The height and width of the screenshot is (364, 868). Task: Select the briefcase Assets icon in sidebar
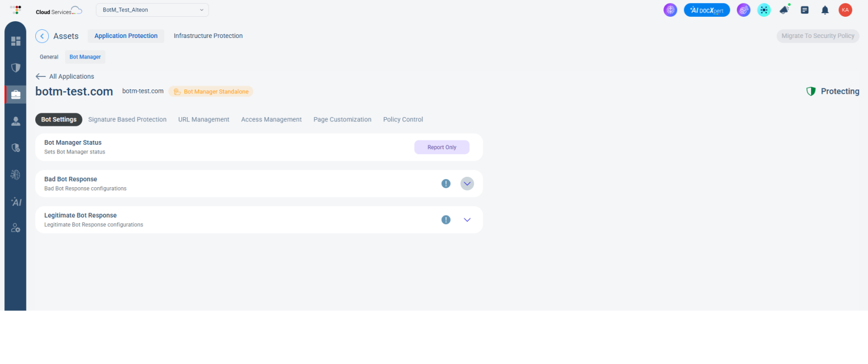(x=16, y=94)
